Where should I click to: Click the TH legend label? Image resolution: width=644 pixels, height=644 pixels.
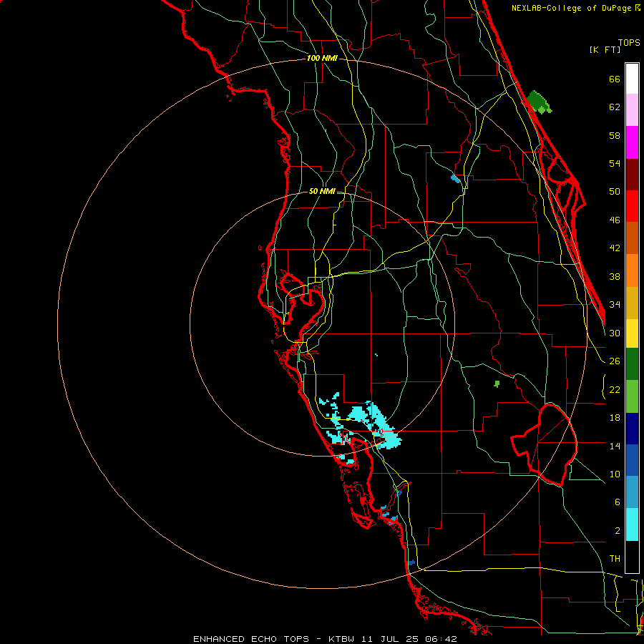click(x=615, y=559)
